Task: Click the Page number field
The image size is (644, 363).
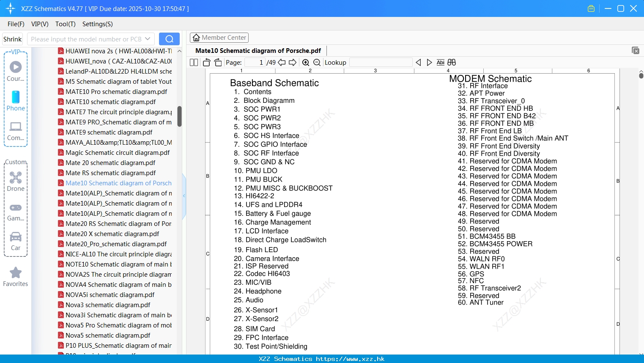Action: [255, 63]
